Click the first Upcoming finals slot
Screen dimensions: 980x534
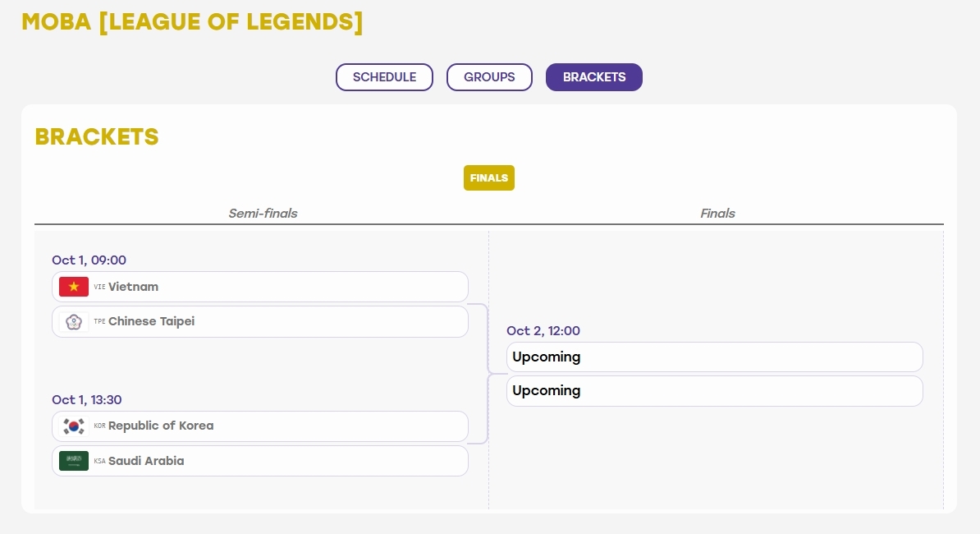[x=714, y=357]
